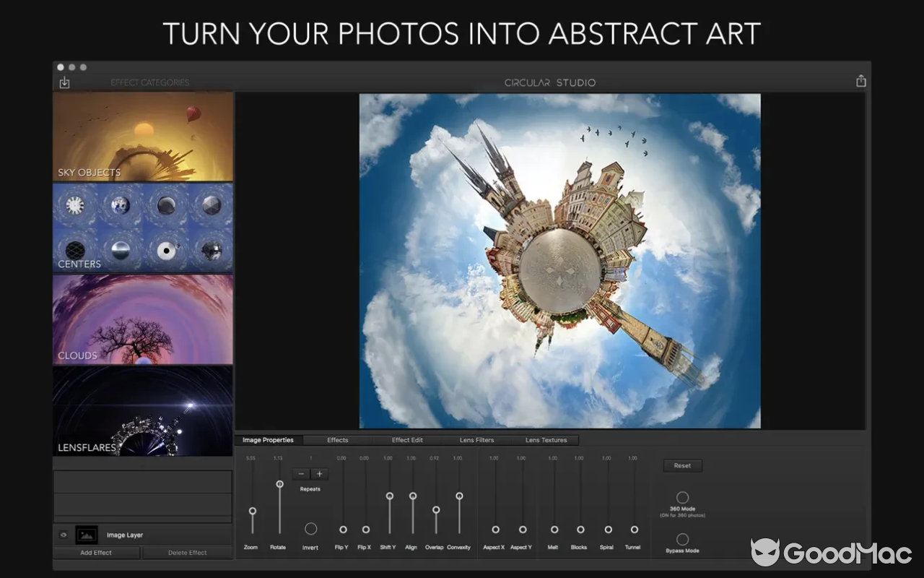Open the Sky Objects effect category
Viewport: 924px width, 578px height.
143,137
